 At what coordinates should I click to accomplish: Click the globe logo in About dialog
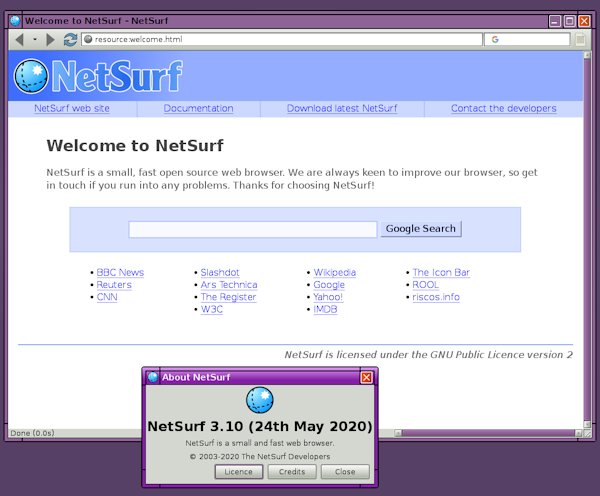(260, 400)
